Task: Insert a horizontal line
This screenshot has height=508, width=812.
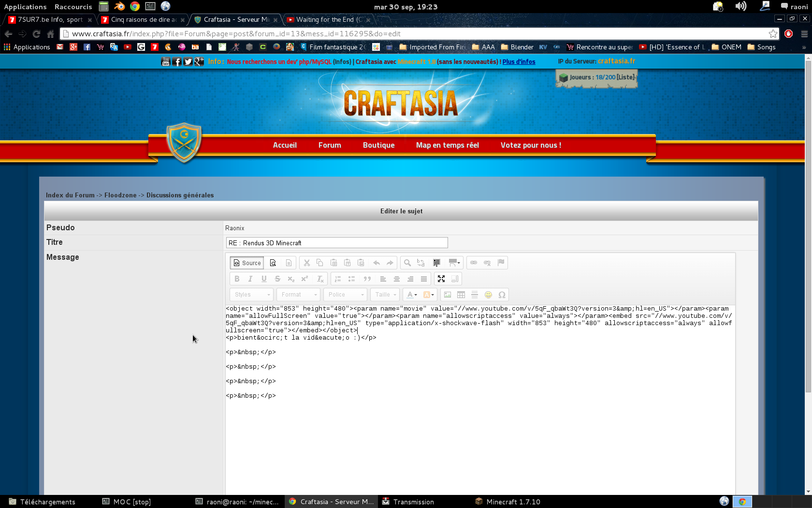Action: (x=475, y=295)
